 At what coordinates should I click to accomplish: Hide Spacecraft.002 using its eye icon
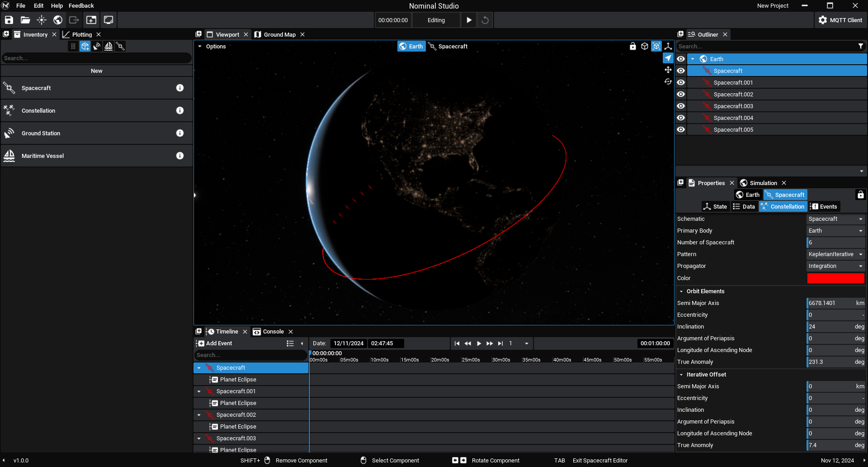tap(681, 94)
